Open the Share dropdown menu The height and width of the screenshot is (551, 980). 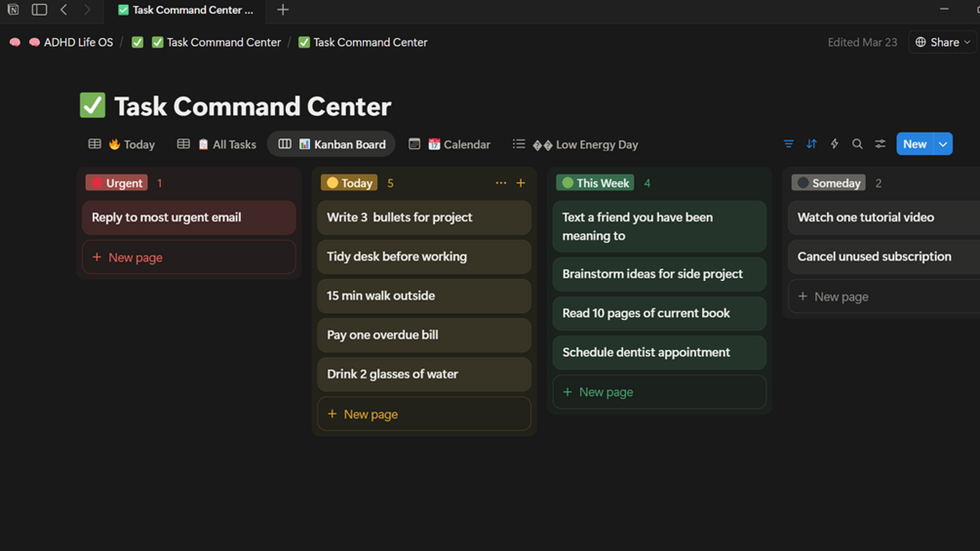pyautogui.click(x=943, y=42)
